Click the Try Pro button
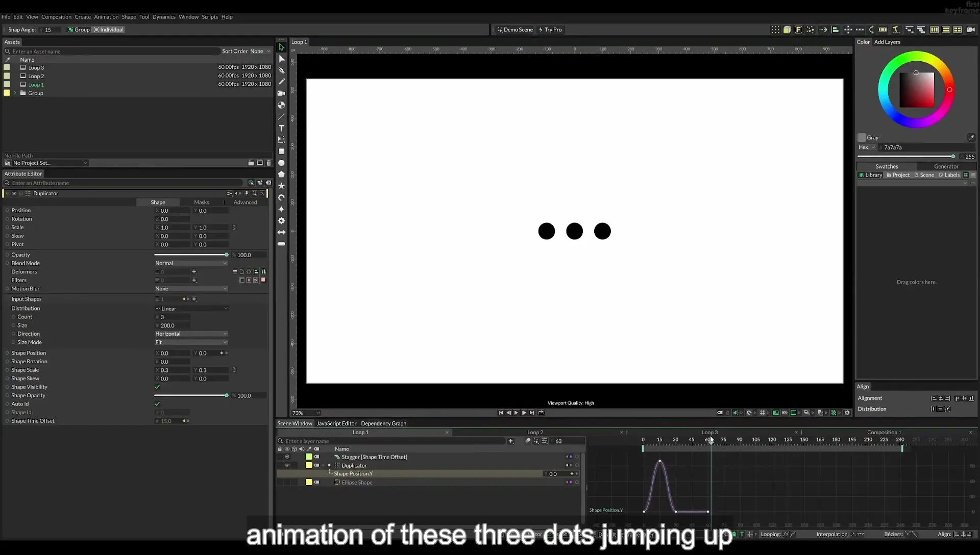This screenshot has height=555, width=980. click(x=550, y=30)
